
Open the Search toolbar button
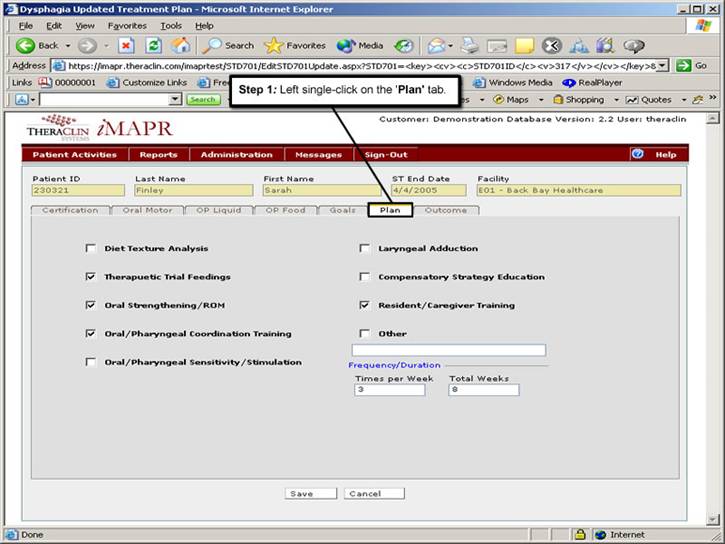coord(229,45)
